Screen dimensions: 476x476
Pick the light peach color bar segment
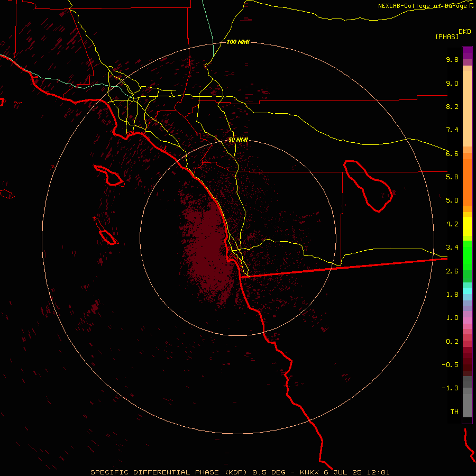tap(467, 108)
